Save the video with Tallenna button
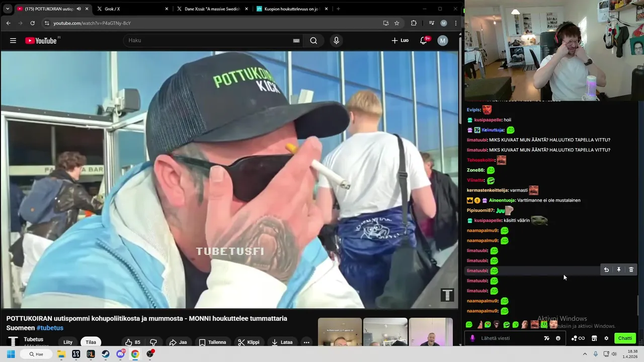Viewport: 644px width, 362px height. [x=212, y=342]
